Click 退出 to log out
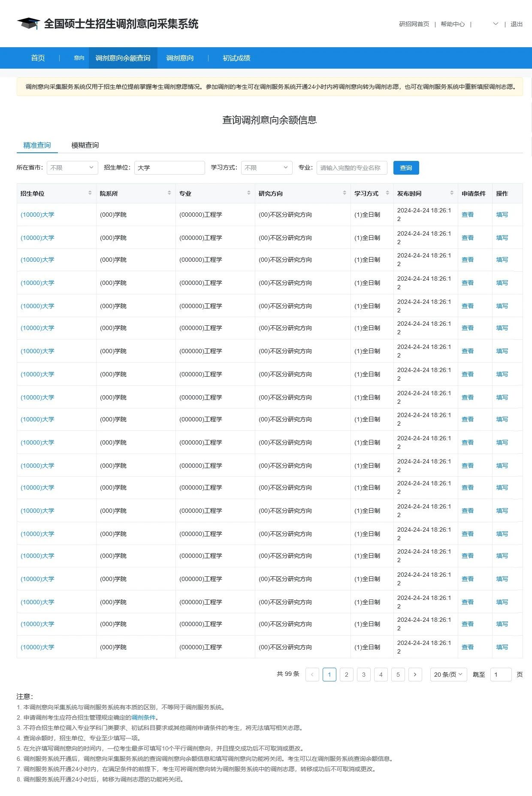This screenshot has width=532, height=796. pyautogui.click(x=516, y=24)
